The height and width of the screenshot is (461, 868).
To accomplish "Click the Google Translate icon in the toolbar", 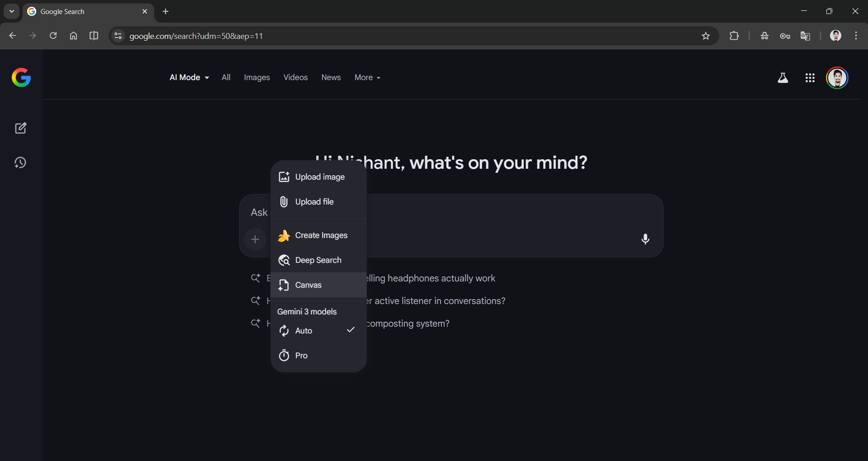I will [805, 36].
